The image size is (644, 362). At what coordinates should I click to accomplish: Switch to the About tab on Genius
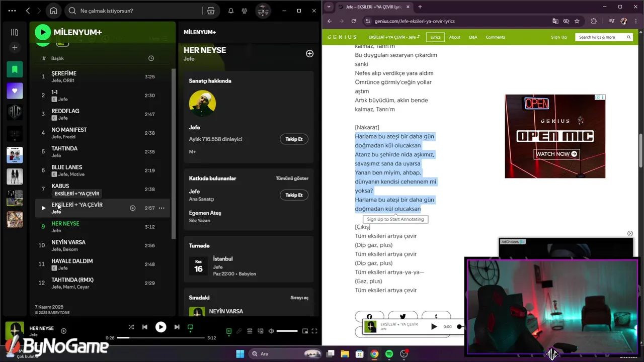[x=454, y=37]
